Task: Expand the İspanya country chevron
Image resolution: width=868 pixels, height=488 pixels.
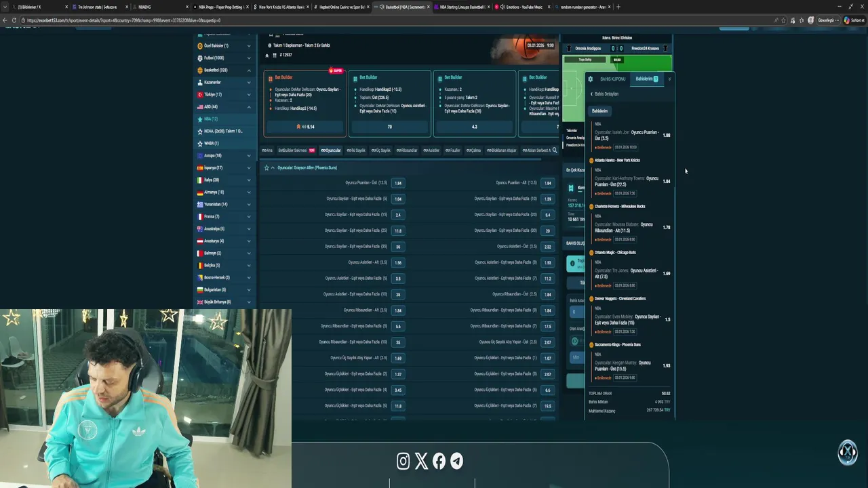Action: [249, 168]
